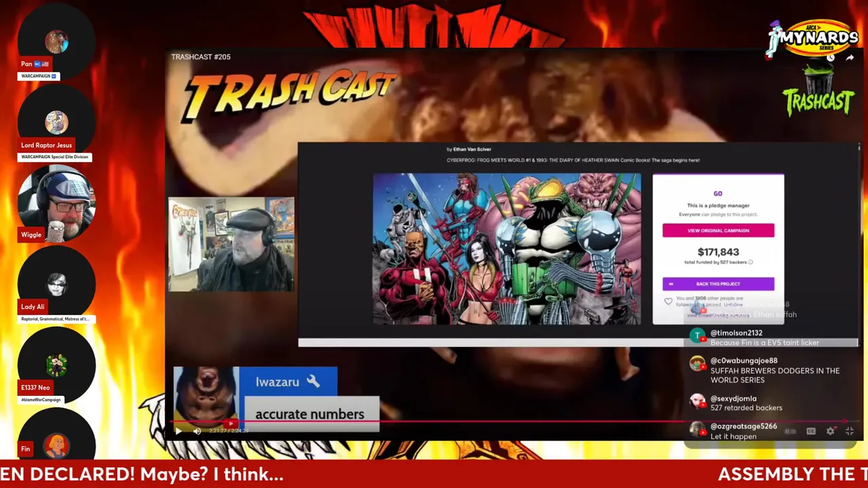
Task: Click the VIEW ORIGINAL CAMPAIGN button
Action: [x=718, y=230]
